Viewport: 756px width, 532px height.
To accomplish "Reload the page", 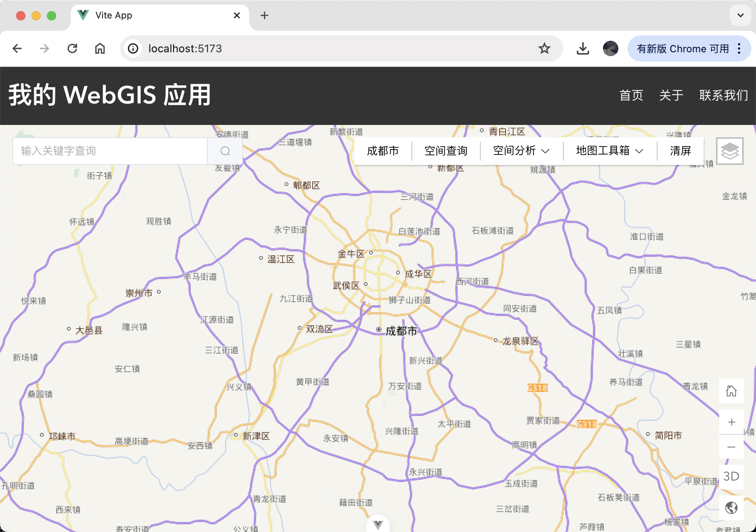I will pos(72,48).
